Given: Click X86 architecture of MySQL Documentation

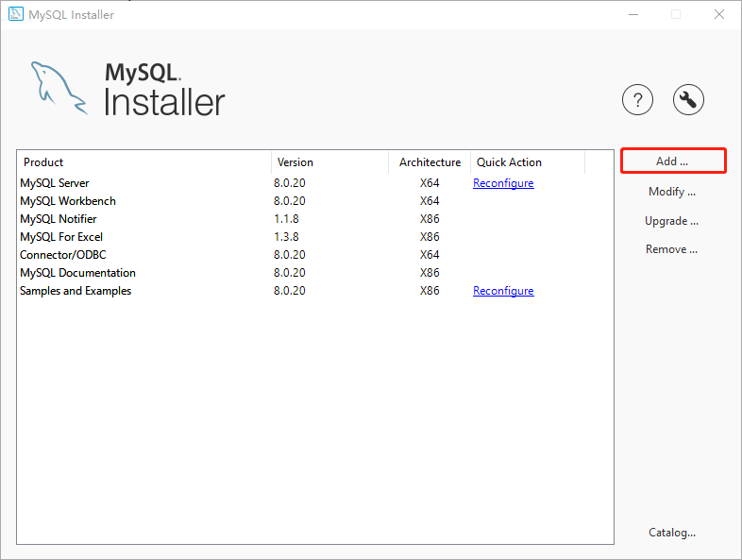Looking at the screenshot, I should [x=430, y=273].
